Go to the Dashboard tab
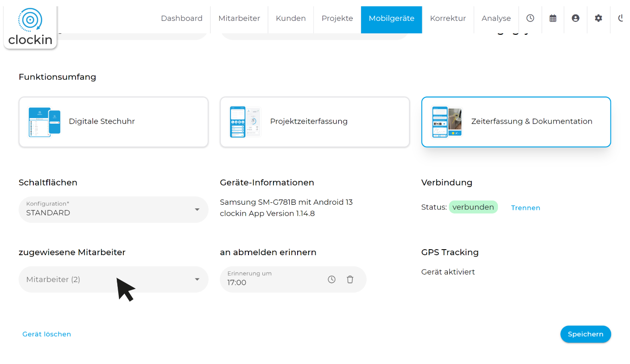Viewport: 630px width, 364px height. pyautogui.click(x=182, y=19)
